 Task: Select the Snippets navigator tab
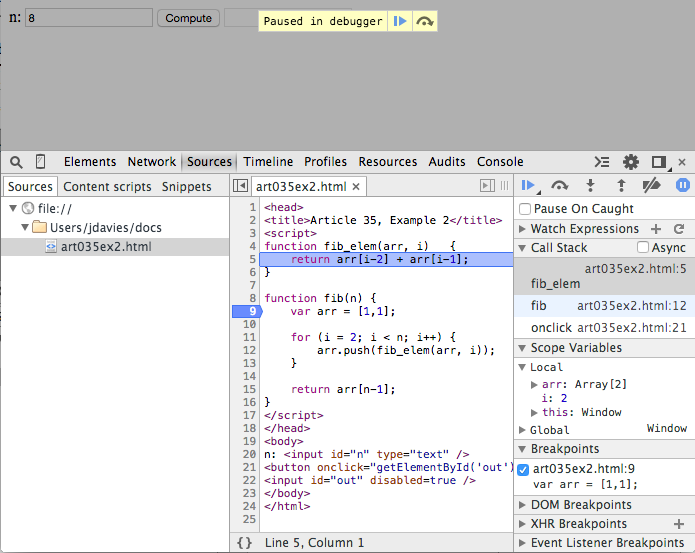187,187
